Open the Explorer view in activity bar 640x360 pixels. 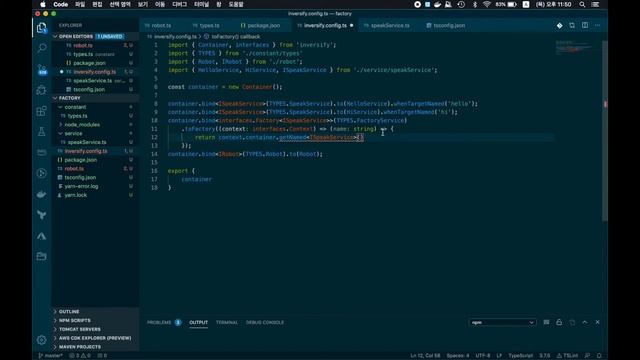42,28
